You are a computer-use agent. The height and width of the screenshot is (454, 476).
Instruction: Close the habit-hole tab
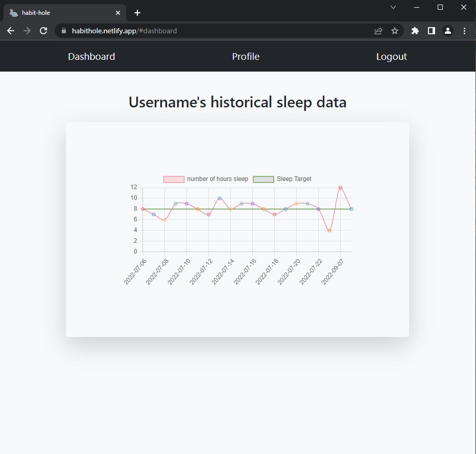point(118,13)
